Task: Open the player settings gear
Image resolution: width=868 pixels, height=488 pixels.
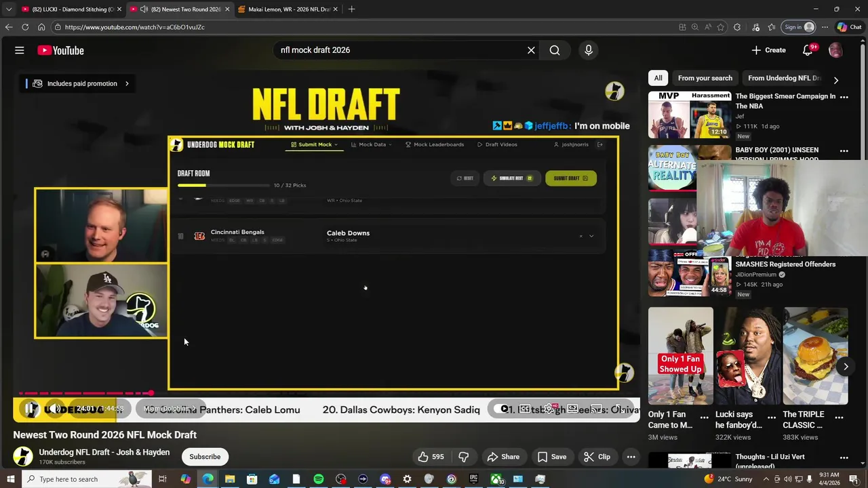Action: [x=549, y=409]
